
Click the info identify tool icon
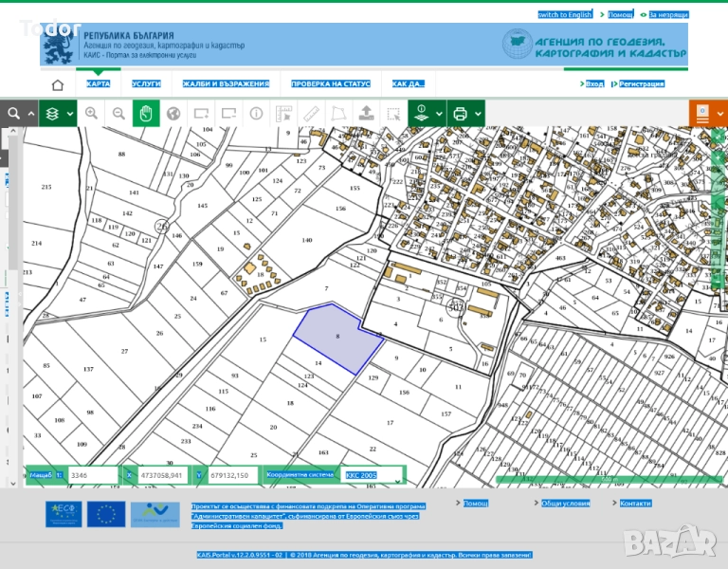click(x=256, y=114)
